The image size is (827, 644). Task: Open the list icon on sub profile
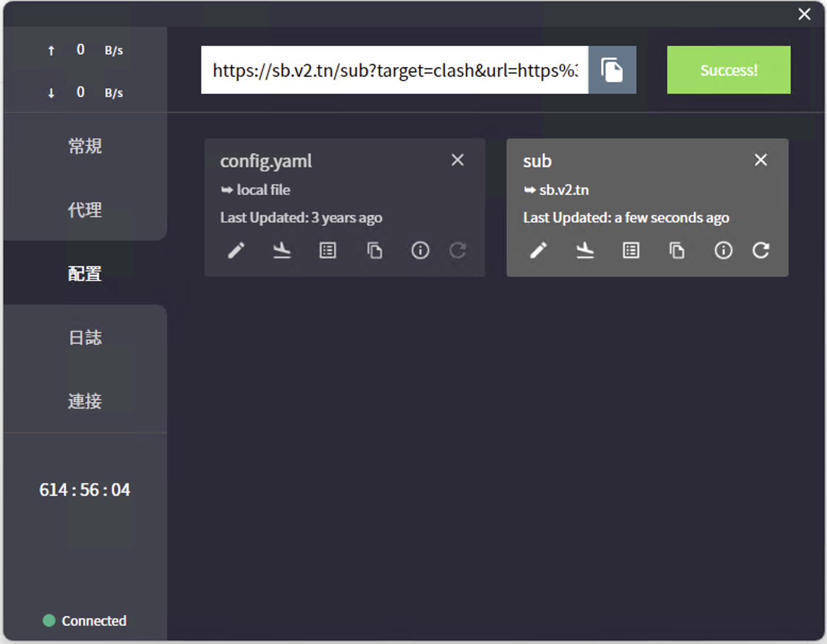tap(631, 250)
